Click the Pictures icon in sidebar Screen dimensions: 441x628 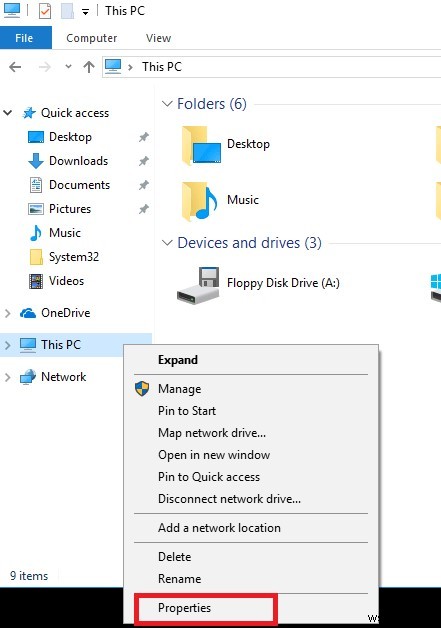point(36,209)
